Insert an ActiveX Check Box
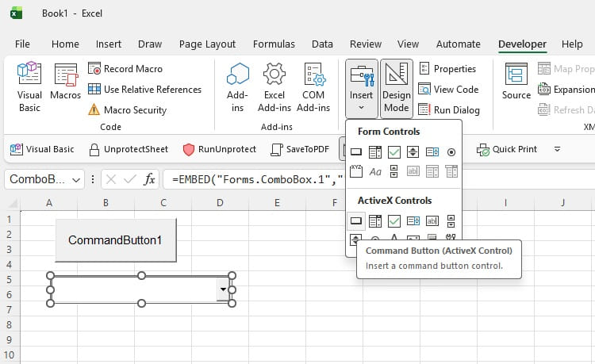 [x=393, y=220]
